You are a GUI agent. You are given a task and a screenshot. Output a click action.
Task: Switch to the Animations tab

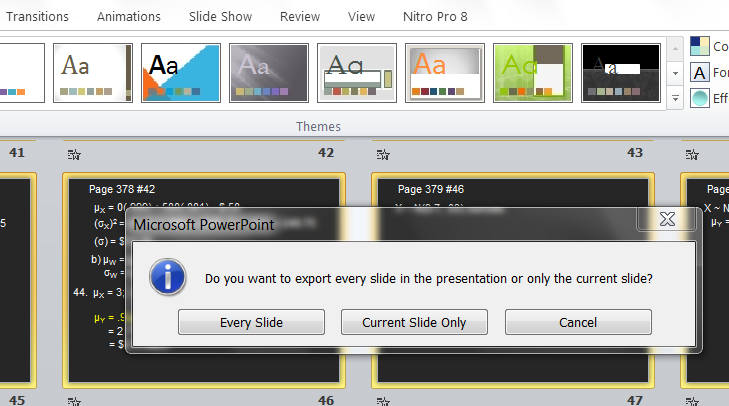(x=129, y=17)
